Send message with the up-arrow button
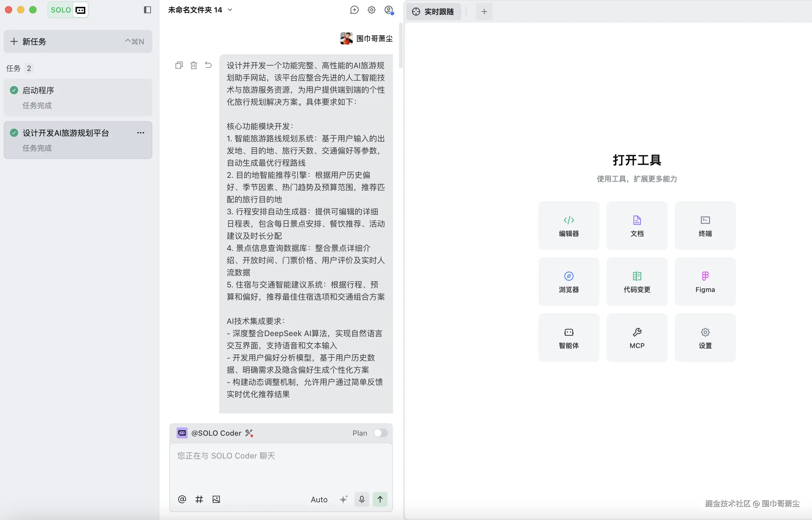The image size is (812, 520). pyautogui.click(x=380, y=499)
